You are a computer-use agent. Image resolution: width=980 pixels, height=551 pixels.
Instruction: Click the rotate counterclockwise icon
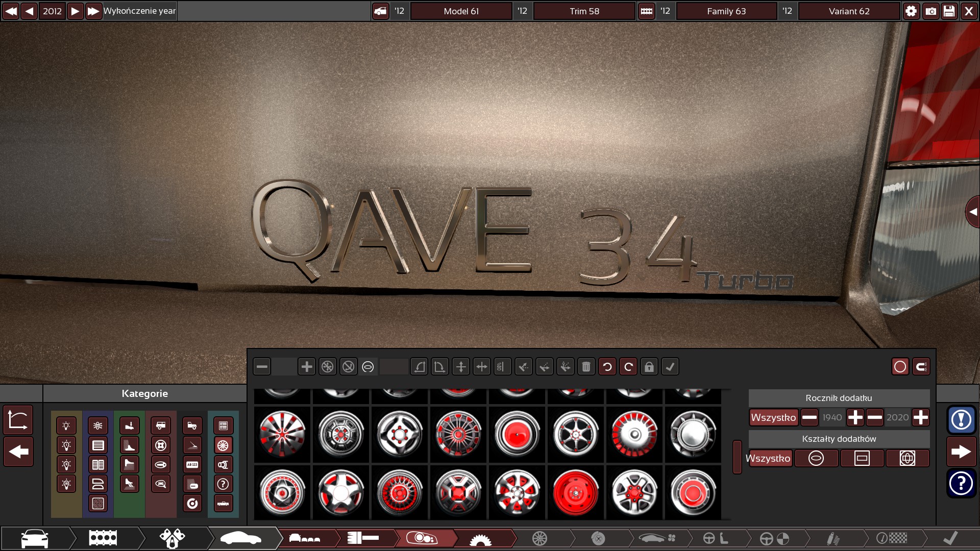tap(607, 367)
